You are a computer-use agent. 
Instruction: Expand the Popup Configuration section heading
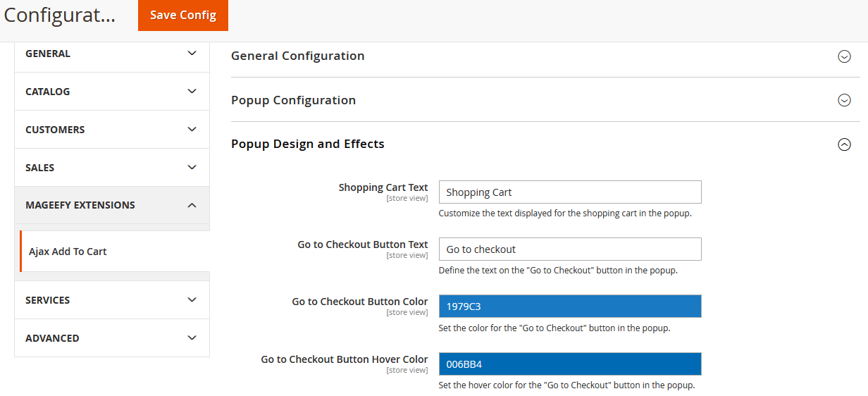293,100
